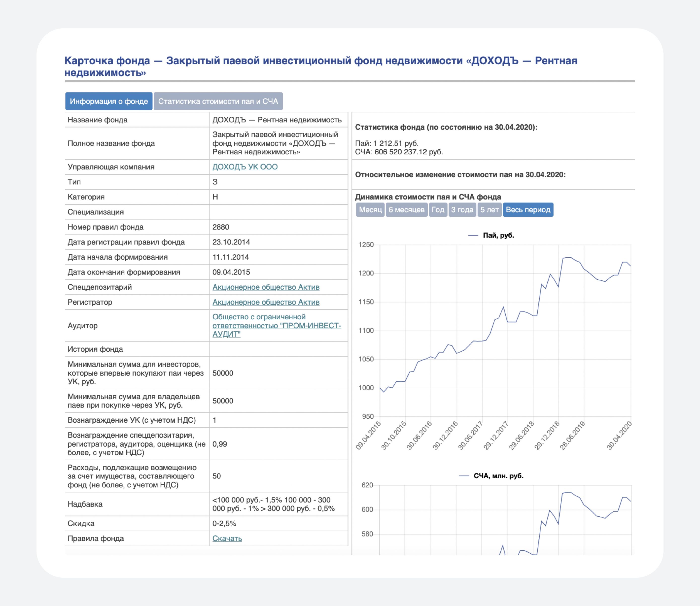The height and width of the screenshot is (606, 700).
Task: Click the Специализация row label
Action: pyautogui.click(x=95, y=212)
